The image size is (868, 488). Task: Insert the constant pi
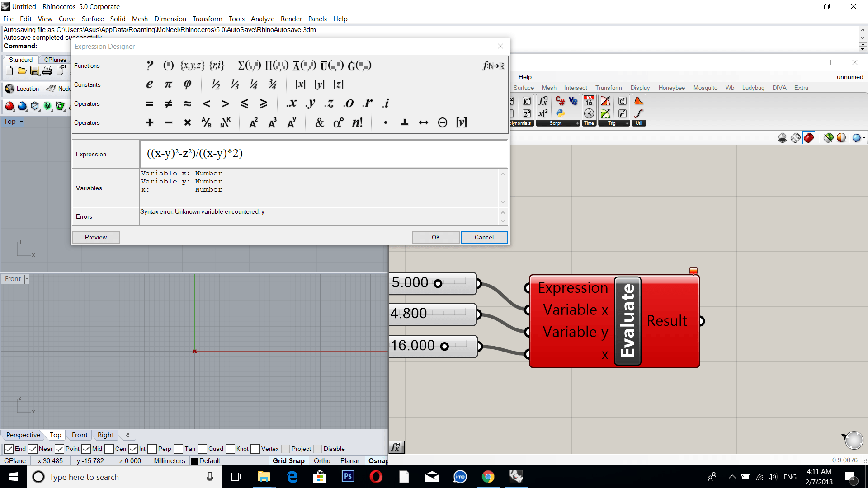pyautogui.click(x=168, y=84)
